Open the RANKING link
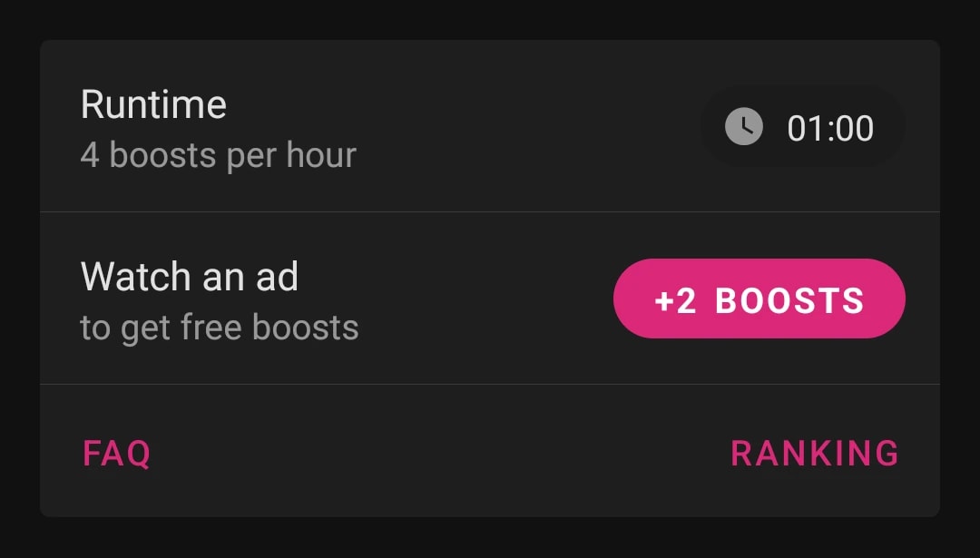The width and height of the screenshot is (980, 558). tap(814, 453)
